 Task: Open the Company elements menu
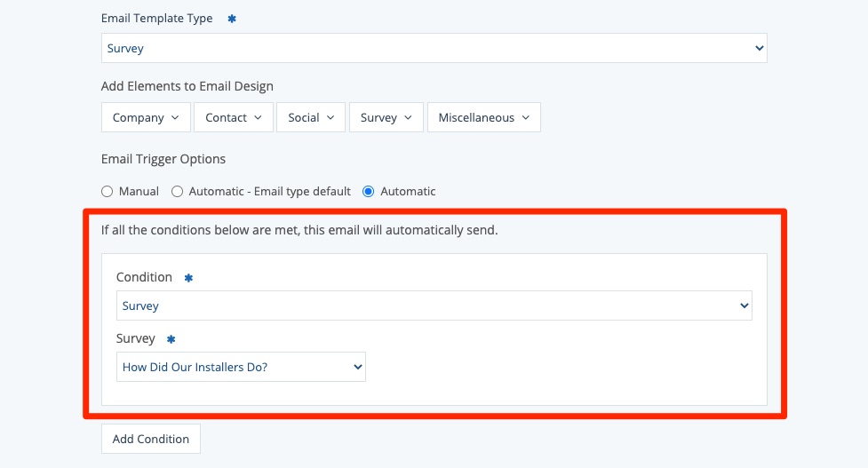click(x=146, y=117)
